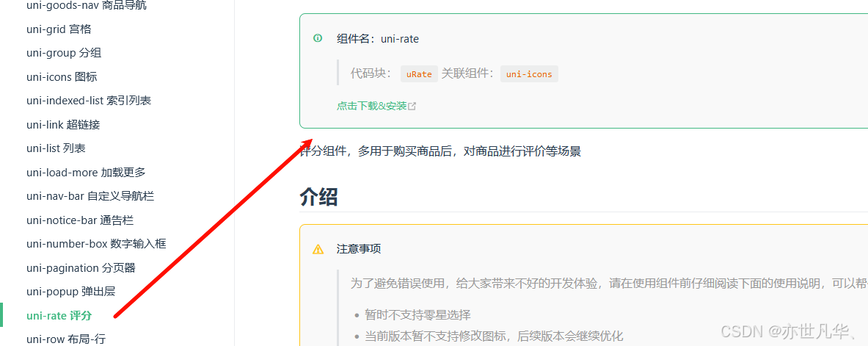
Task: Click the 介绍 section heading
Action: coord(319,197)
